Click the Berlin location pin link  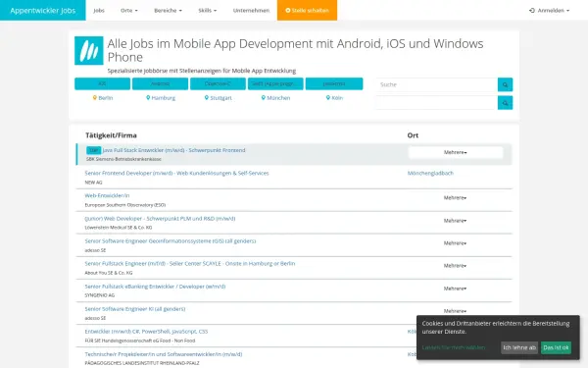[x=102, y=98]
